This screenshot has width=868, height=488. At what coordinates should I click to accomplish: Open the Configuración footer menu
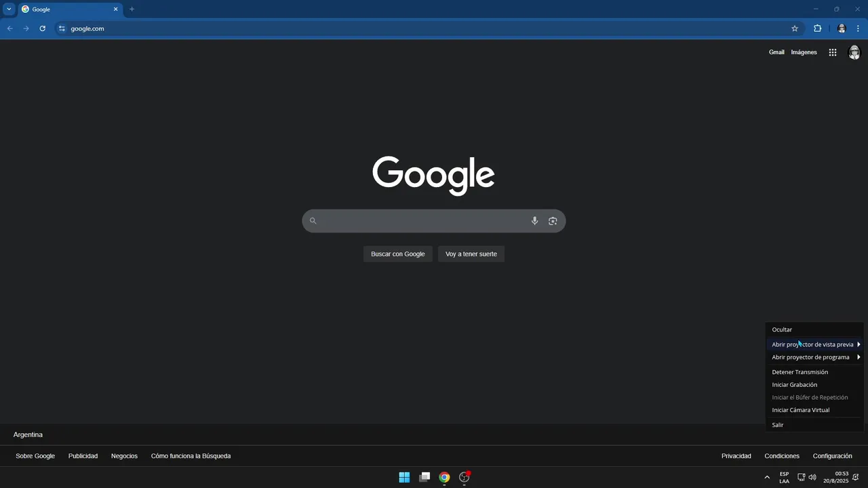pos(832,456)
